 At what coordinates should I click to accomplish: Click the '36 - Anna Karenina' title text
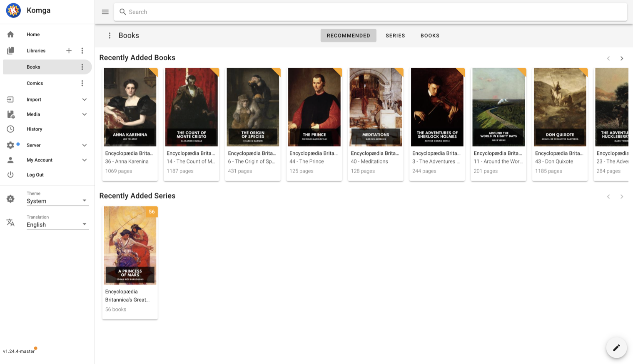(127, 161)
